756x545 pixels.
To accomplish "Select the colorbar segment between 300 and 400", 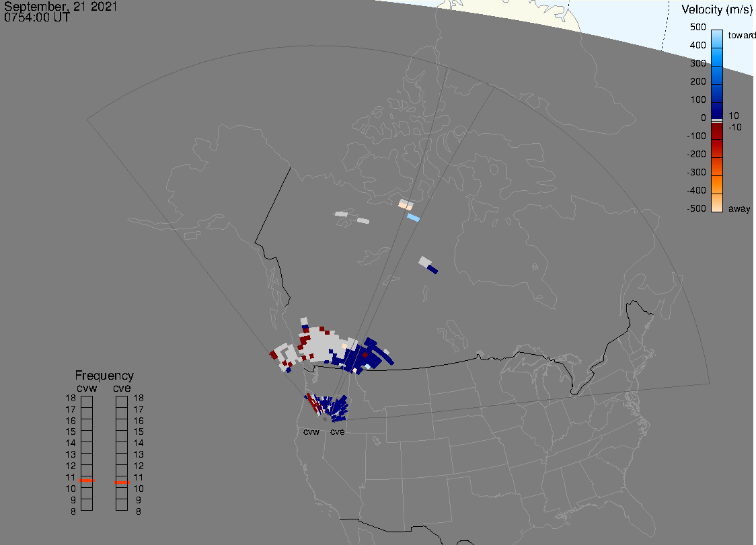I will (717, 57).
